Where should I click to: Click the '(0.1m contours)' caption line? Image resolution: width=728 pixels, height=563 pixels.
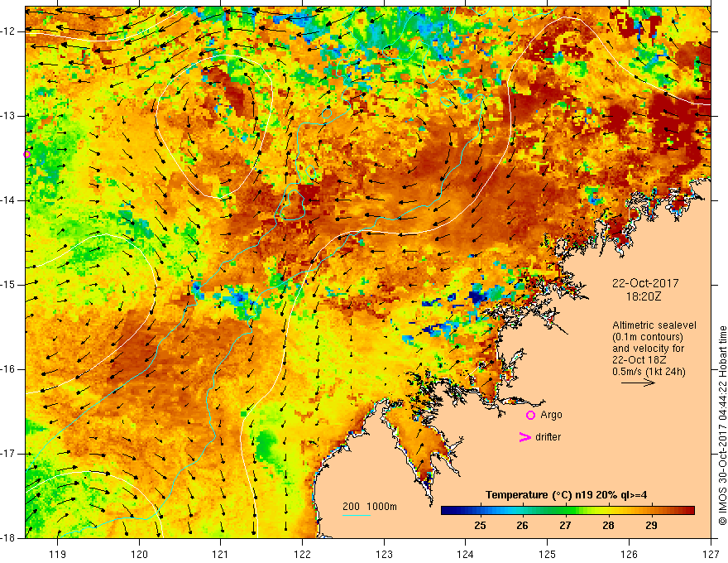point(648,337)
